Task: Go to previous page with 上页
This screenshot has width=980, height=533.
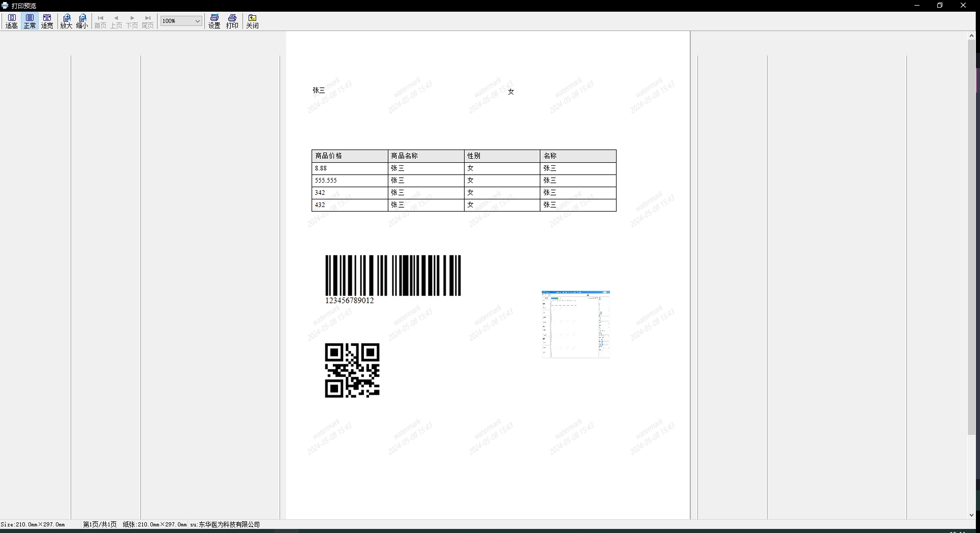Action: [116, 21]
